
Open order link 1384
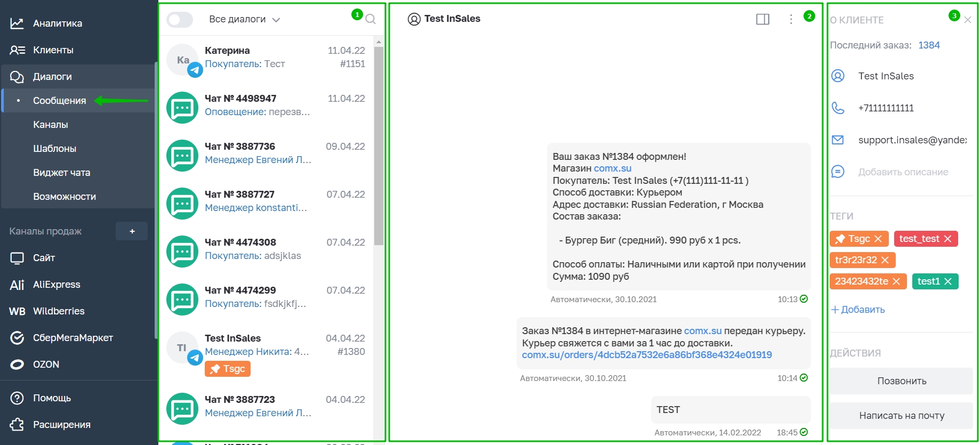coord(929,45)
